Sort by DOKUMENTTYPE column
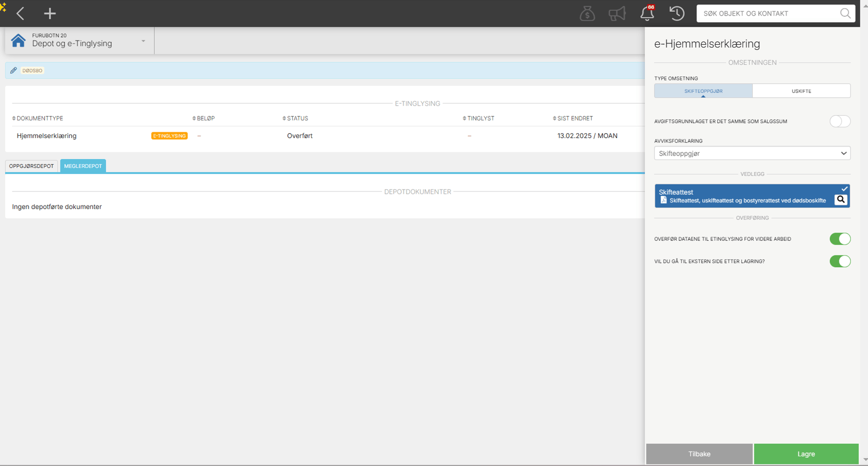This screenshot has height=466, width=868. point(37,118)
